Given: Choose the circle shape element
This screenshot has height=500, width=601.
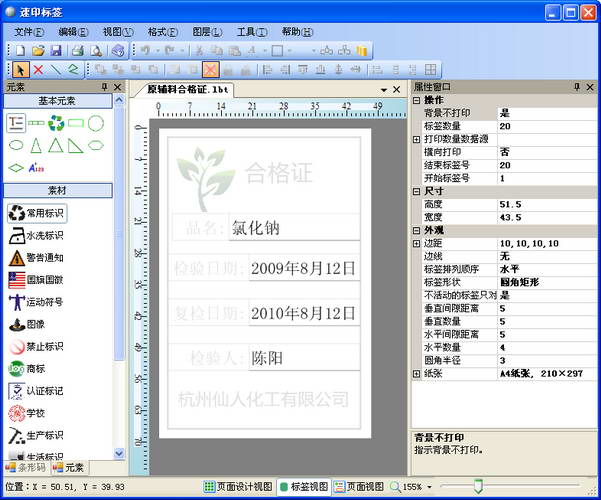Looking at the screenshot, I should pyautogui.click(x=96, y=123).
